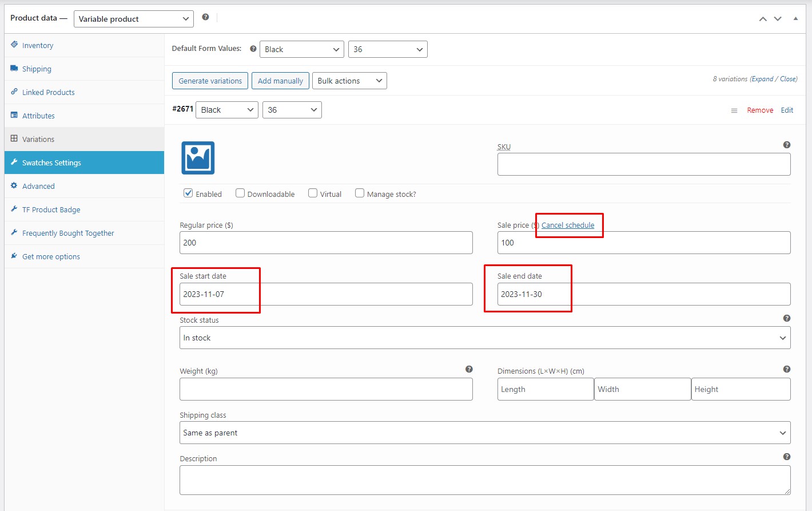Open the Advanced tab
This screenshot has width=812, height=511.
[x=84, y=186]
